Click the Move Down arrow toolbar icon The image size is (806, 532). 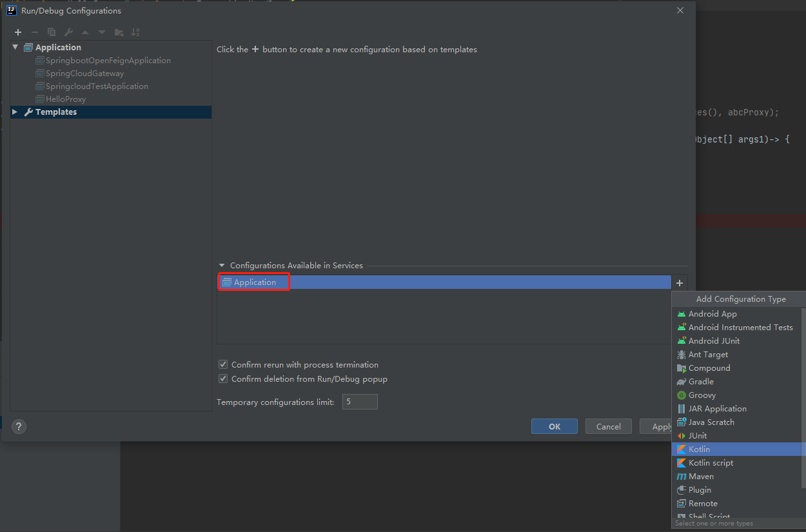(x=102, y=32)
